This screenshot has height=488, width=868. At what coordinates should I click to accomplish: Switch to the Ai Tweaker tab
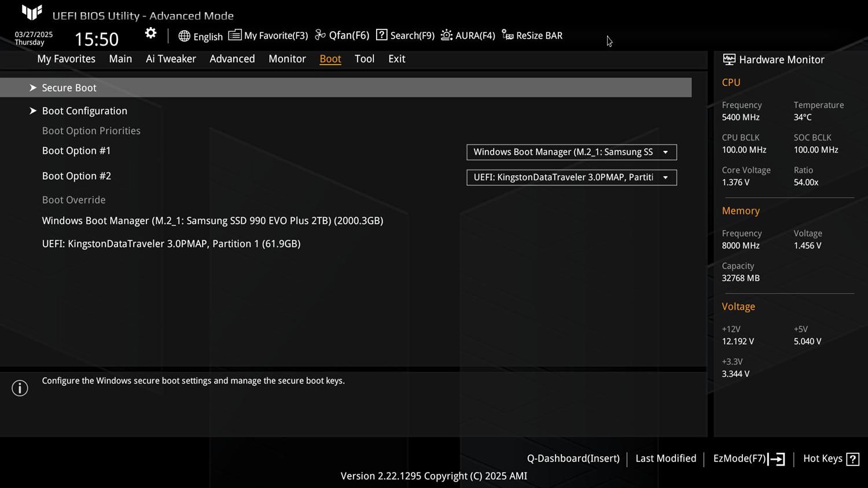tap(171, 59)
